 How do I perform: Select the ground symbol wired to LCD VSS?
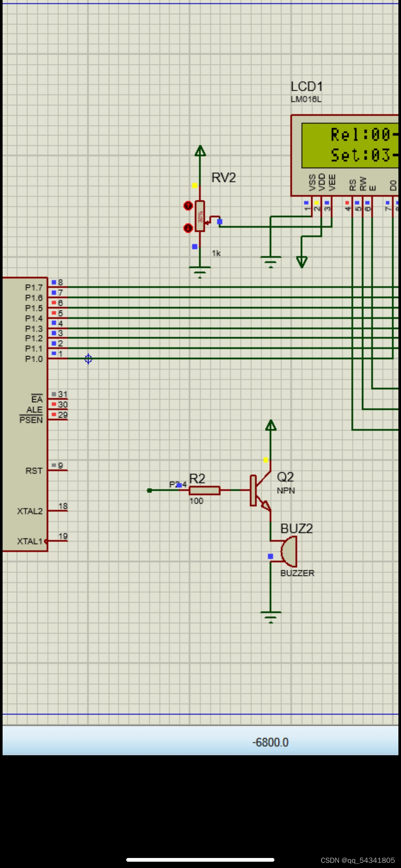click(x=271, y=262)
